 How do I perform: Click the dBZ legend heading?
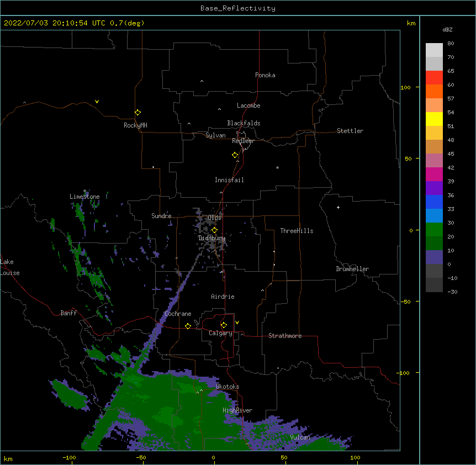pos(447,30)
